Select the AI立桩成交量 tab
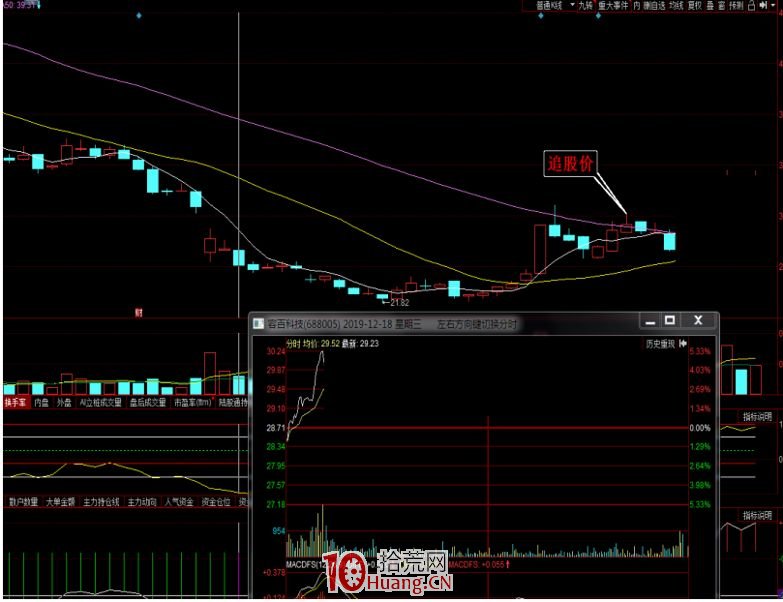Image resolution: width=783 pixels, height=602 pixels. point(101,402)
